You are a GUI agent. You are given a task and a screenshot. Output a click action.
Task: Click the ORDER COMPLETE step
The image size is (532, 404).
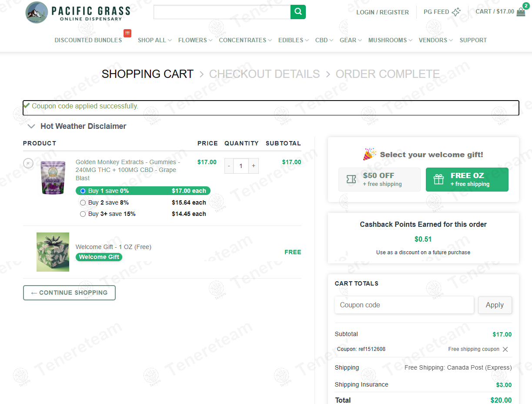coord(388,74)
